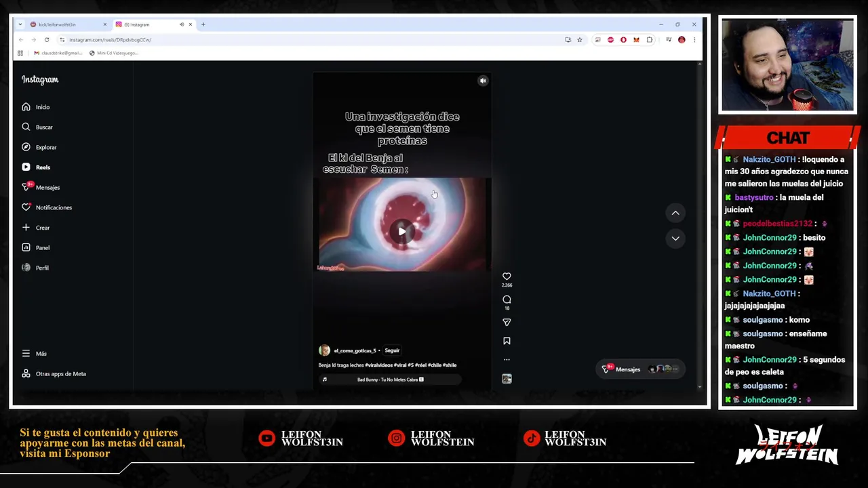Open floating Mensajes chat button
The height and width of the screenshot is (488, 868).
pyautogui.click(x=639, y=369)
